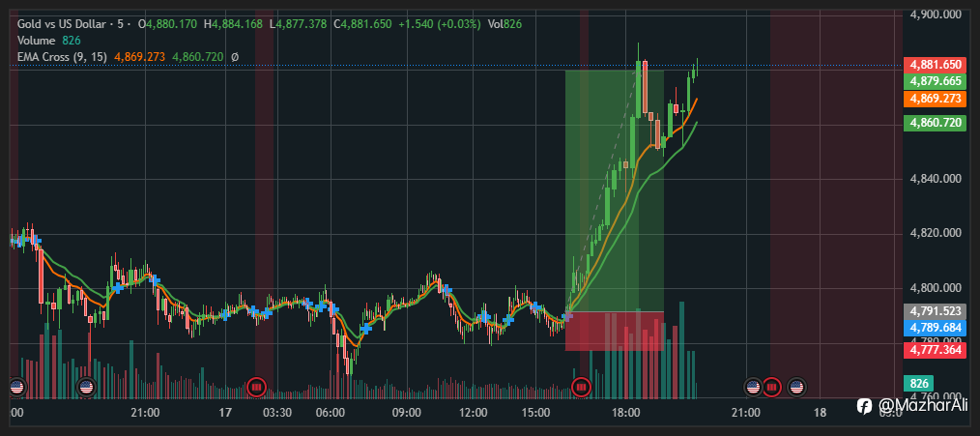Click the blue 4,789.684 axis price label
This screenshot has width=980, height=436.
[935, 328]
